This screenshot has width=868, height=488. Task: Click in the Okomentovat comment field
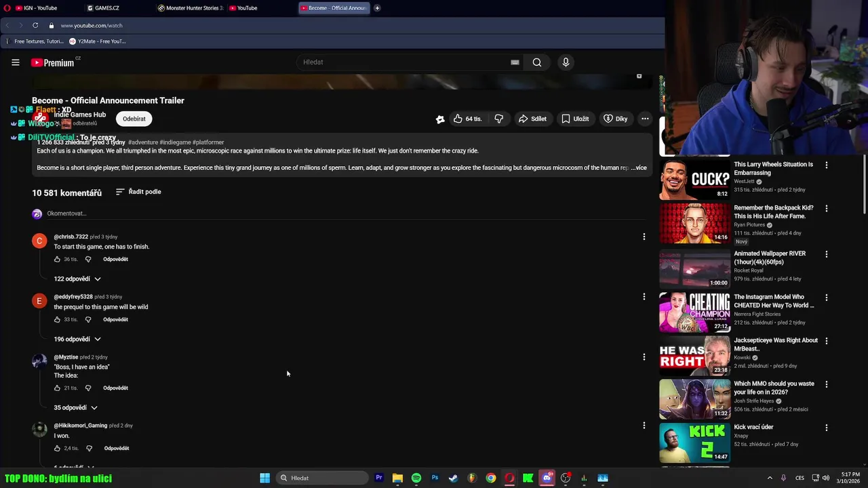(346, 213)
